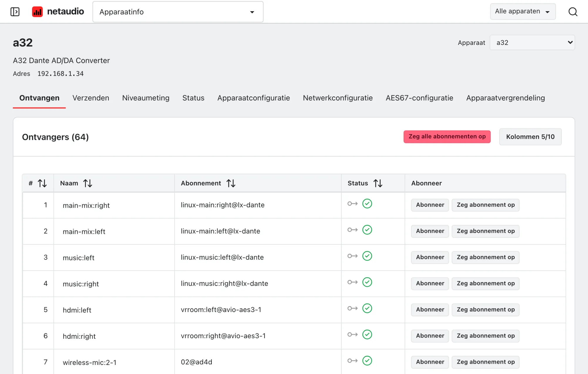Sort by Abonnement column arrows
The image size is (588, 374).
coord(231,183)
